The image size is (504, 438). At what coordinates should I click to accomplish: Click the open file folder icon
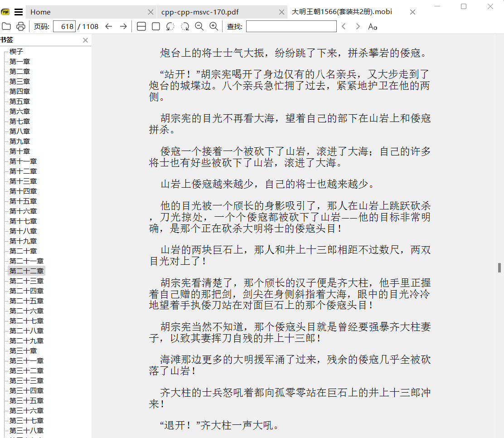click(x=6, y=26)
